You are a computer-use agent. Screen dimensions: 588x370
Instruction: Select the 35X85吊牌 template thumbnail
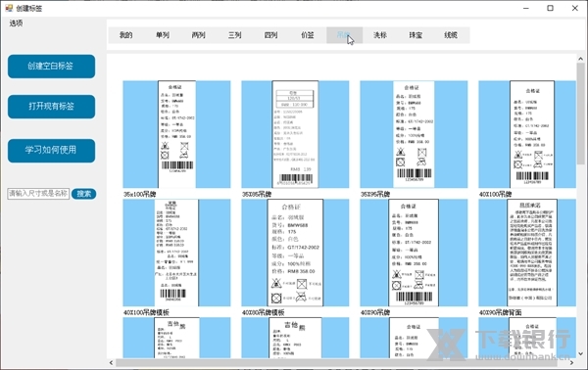[295, 134]
